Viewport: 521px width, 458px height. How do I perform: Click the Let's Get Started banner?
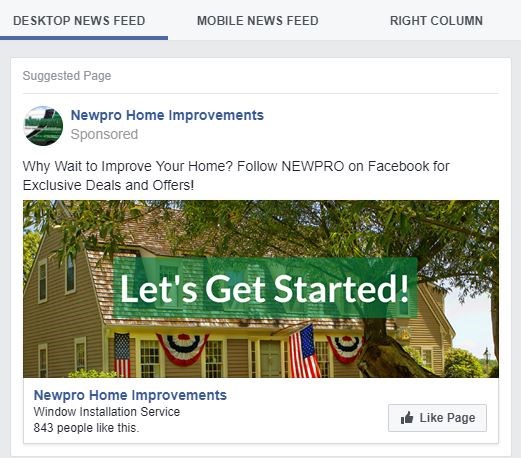coord(265,288)
